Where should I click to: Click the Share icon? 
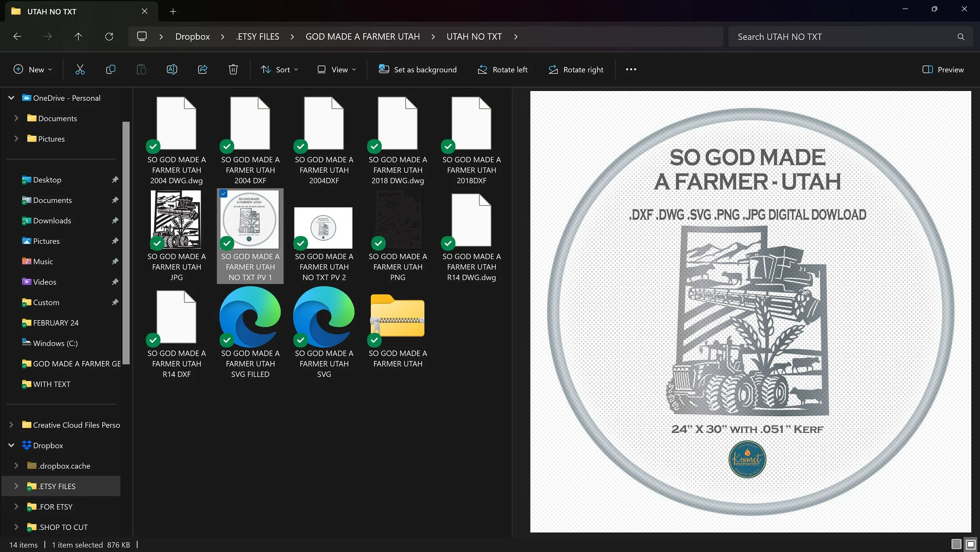tap(202, 69)
